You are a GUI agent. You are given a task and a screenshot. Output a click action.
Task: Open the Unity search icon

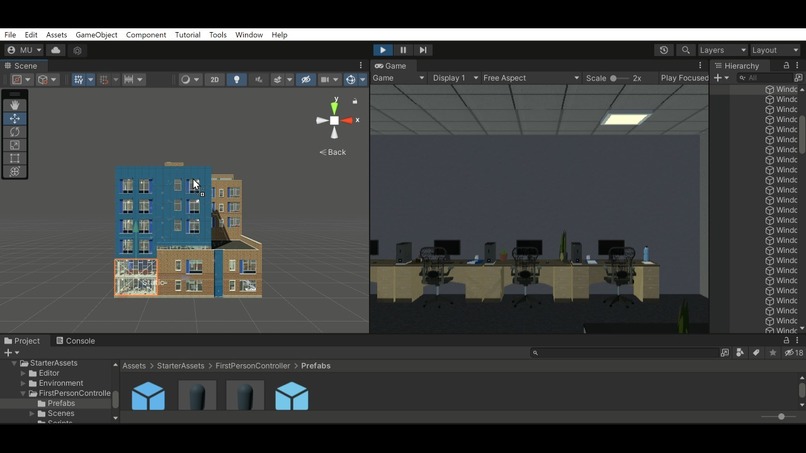coord(685,50)
